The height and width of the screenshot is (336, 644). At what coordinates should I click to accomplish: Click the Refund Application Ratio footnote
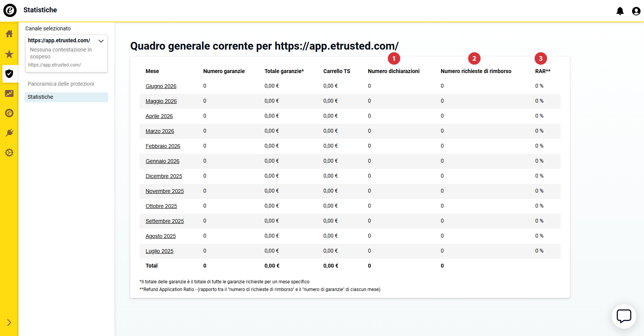click(x=260, y=289)
